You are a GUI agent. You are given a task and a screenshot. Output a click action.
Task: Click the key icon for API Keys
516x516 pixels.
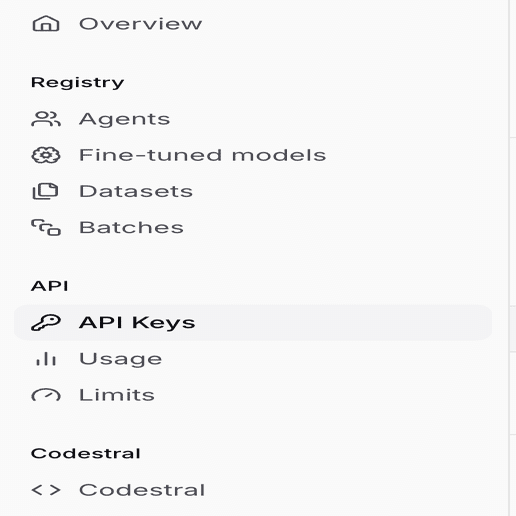(x=46, y=323)
